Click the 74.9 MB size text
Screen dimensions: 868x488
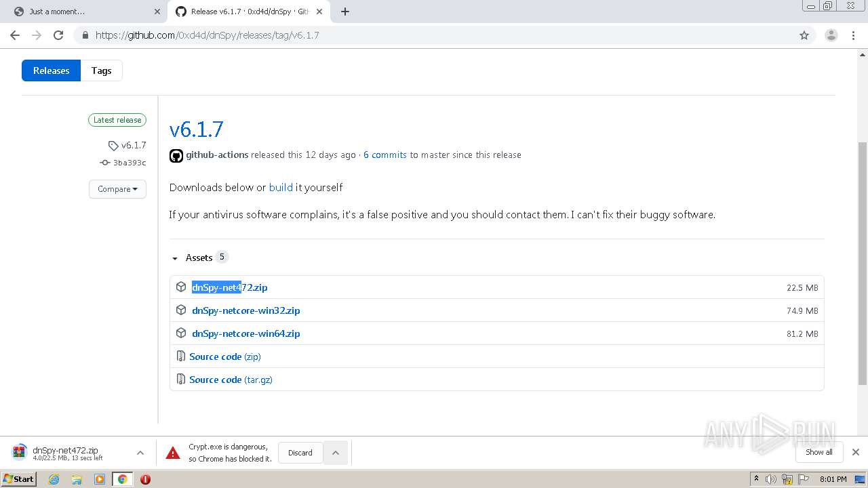[x=802, y=310]
